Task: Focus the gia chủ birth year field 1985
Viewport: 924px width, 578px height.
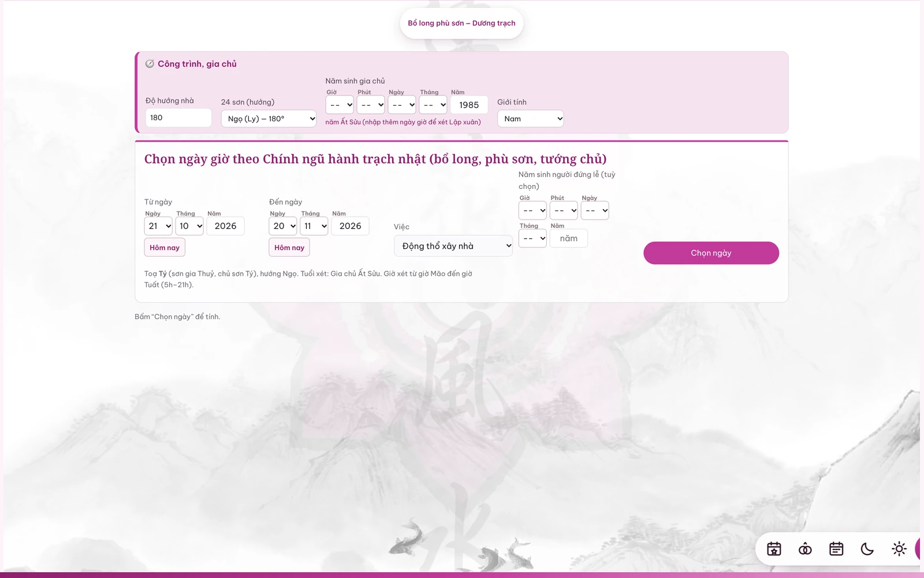Action: (469, 105)
